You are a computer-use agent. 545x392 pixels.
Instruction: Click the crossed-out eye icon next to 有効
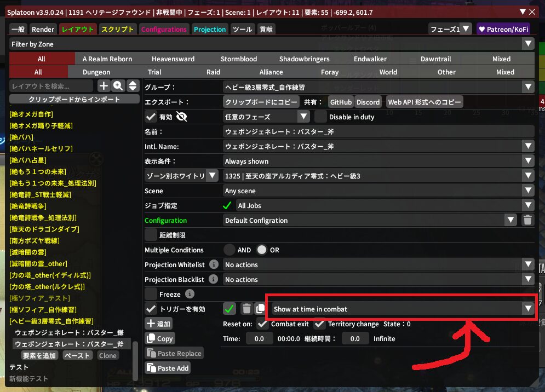tap(182, 117)
